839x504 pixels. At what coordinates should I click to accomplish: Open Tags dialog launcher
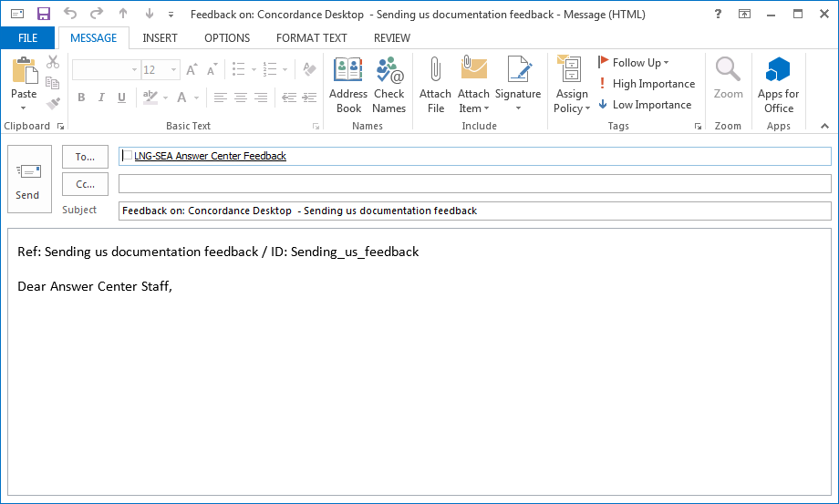click(698, 126)
